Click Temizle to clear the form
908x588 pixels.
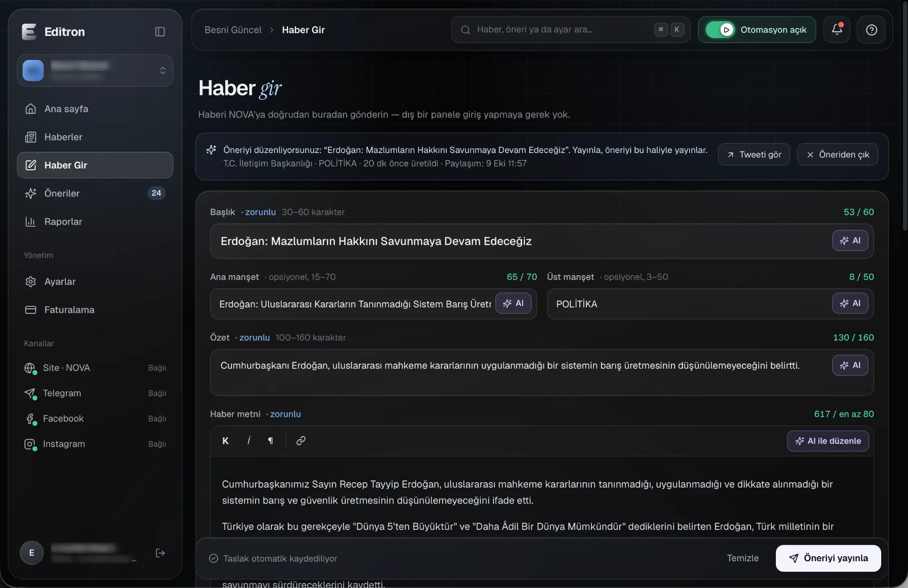click(x=743, y=558)
